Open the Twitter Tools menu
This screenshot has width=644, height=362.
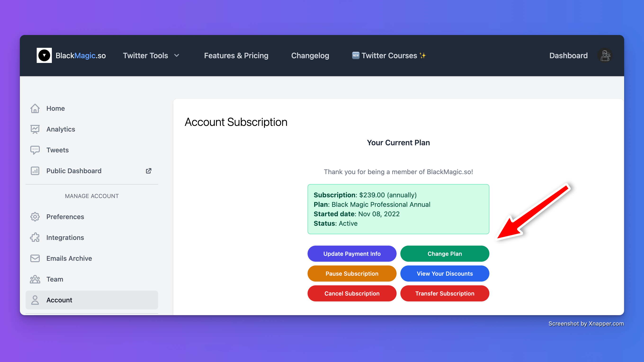(146, 55)
